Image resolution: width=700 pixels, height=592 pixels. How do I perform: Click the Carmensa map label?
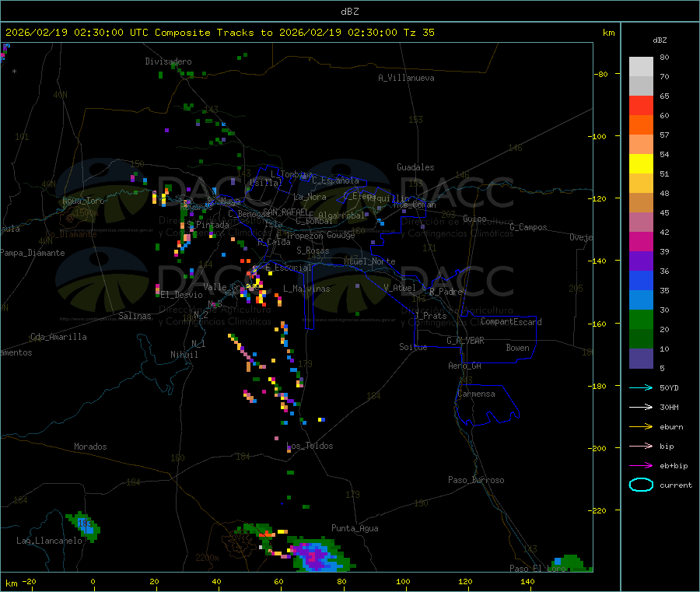point(476,394)
